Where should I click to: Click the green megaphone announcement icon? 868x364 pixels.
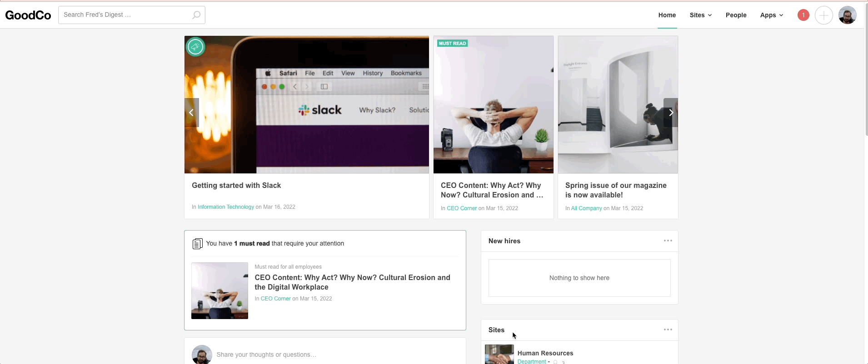pyautogui.click(x=195, y=47)
